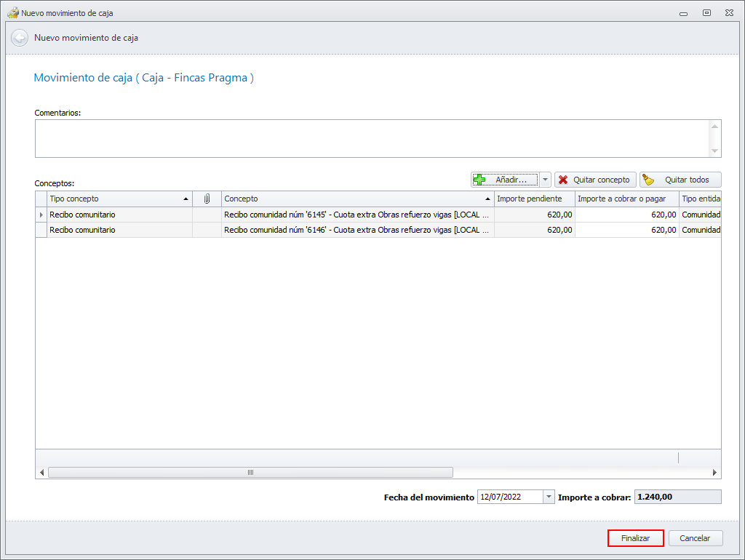Viewport: 745px width, 560px height.
Task: Click the Finalizar button
Action: tap(635, 538)
